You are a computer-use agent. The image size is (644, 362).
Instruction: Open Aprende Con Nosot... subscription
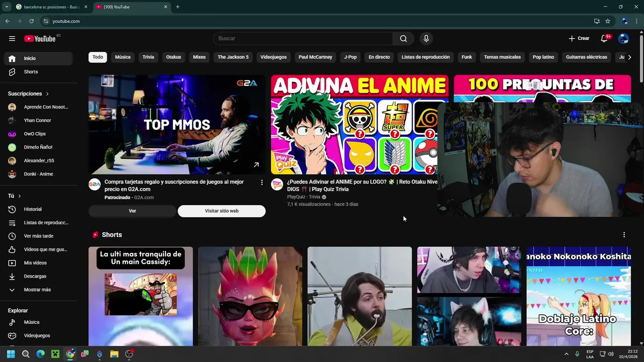39,107
